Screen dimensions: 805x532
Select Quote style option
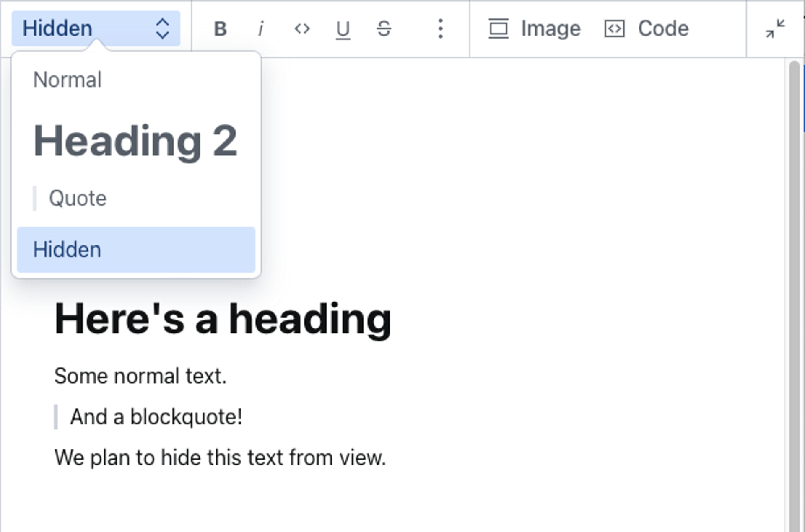click(x=78, y=198)
